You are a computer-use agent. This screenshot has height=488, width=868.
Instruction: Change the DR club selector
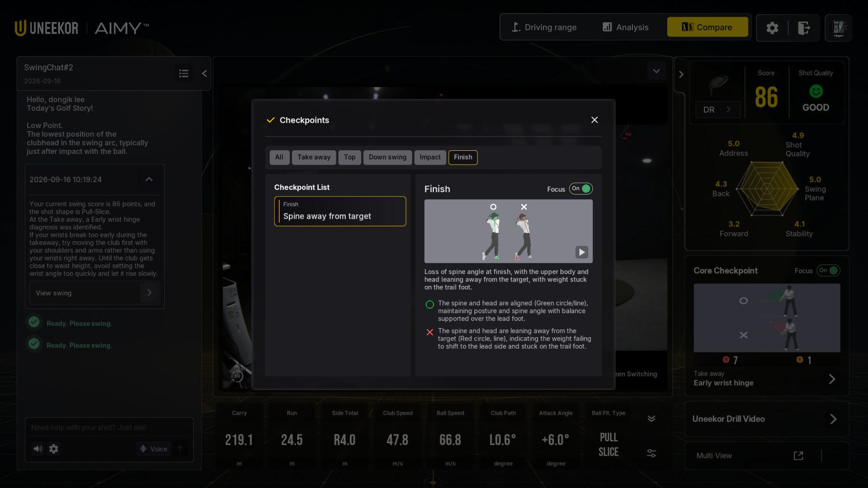(717, 109)
